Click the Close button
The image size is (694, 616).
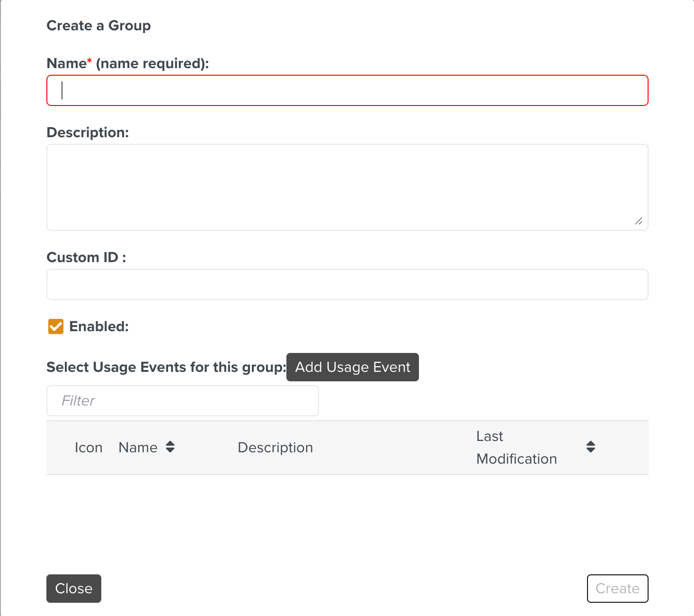[x=74, y=589]
